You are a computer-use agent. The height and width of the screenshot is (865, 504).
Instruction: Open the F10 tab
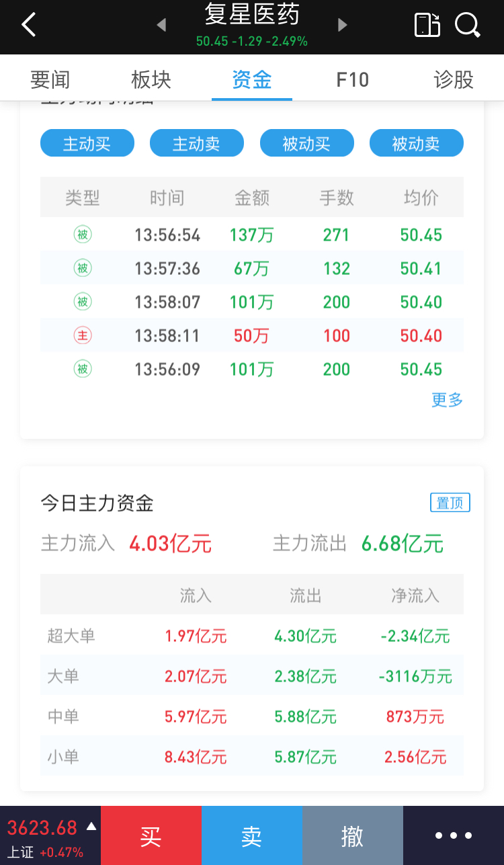pyautogui.click(x=353, y=79)
